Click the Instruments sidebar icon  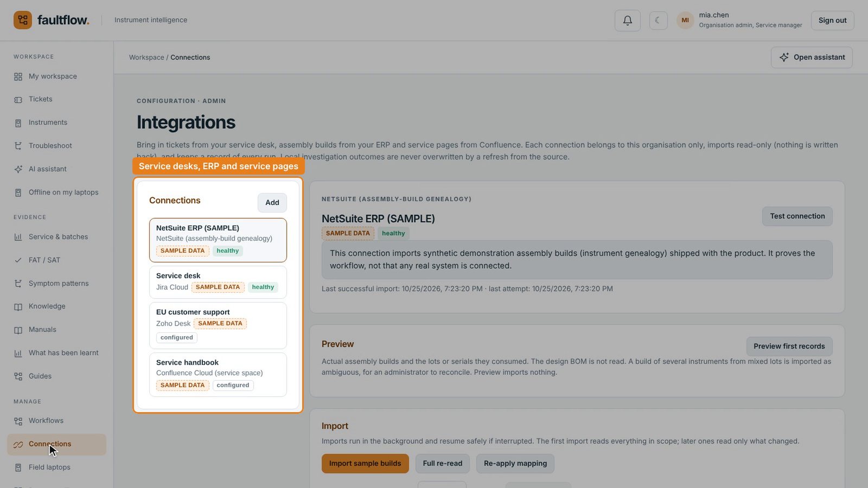(x=18, y=123)
